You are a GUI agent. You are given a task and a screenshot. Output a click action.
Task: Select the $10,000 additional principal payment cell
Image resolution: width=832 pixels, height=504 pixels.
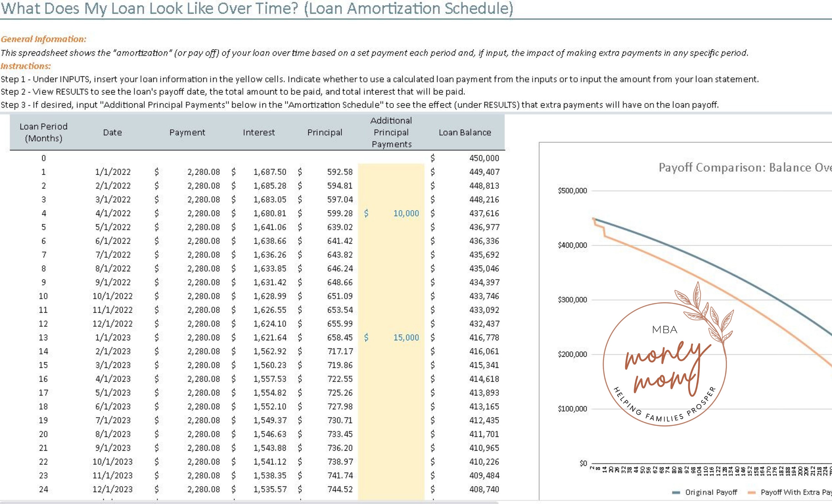click(392, 213)
